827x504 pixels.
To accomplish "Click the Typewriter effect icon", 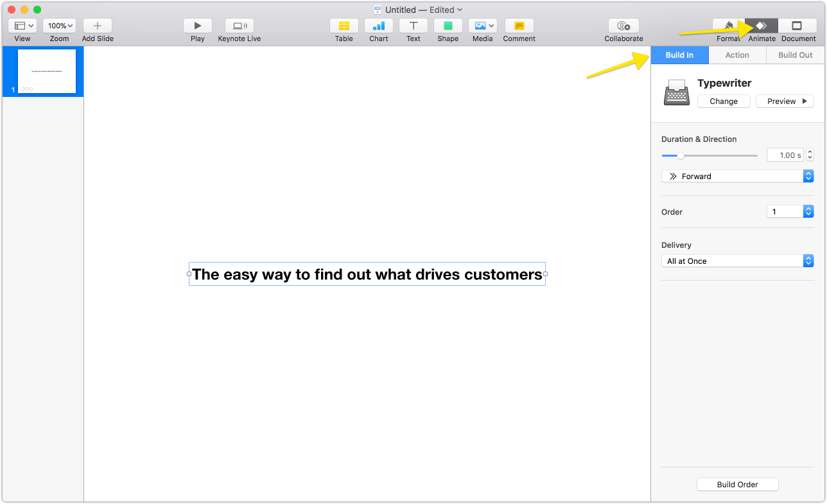I will (x=677, y=92).
